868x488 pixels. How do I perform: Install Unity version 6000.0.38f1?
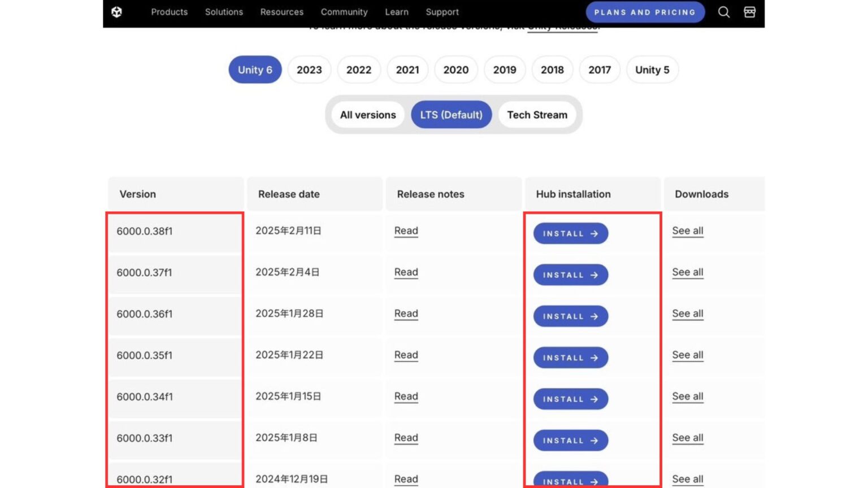click(x=570, y=233)
